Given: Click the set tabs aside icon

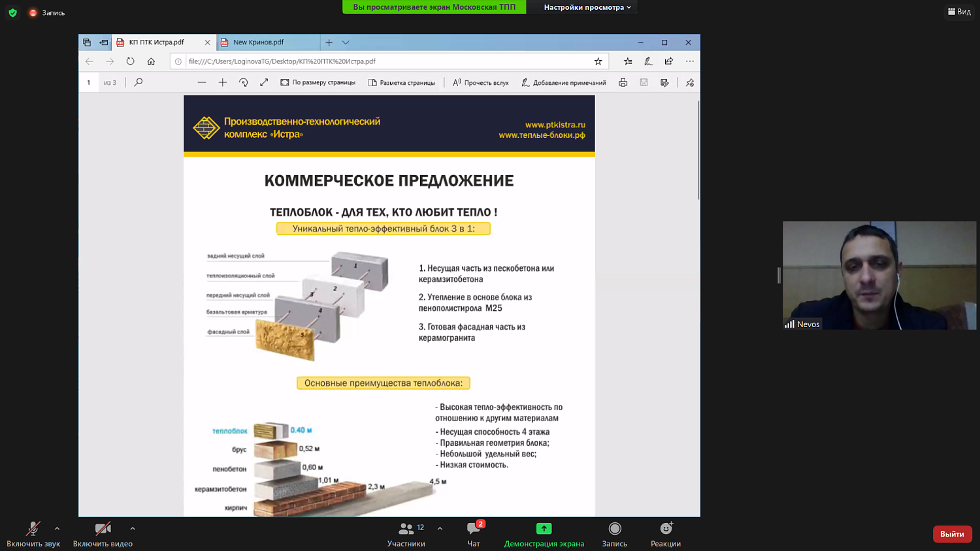Looking at the screenshot, I should click(103, 42).
